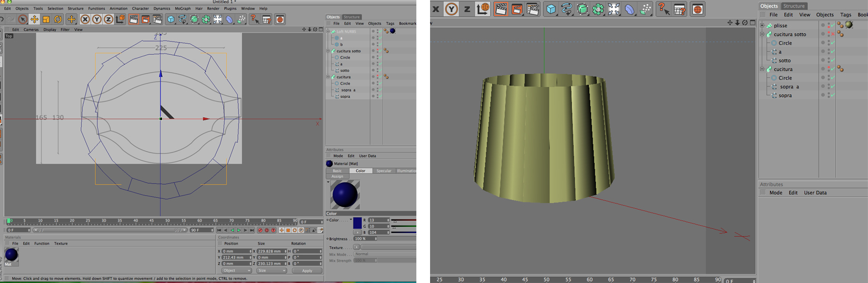Viewport: 868px width, 283px height.
Task: Select Live Selection tool in left window
Action: 23,19
